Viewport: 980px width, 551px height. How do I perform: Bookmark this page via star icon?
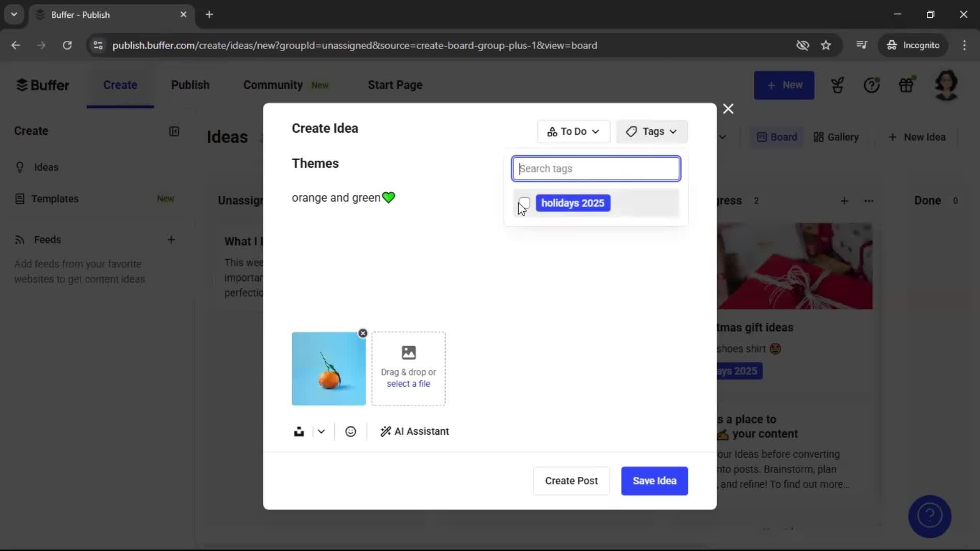tap(826, 45)
